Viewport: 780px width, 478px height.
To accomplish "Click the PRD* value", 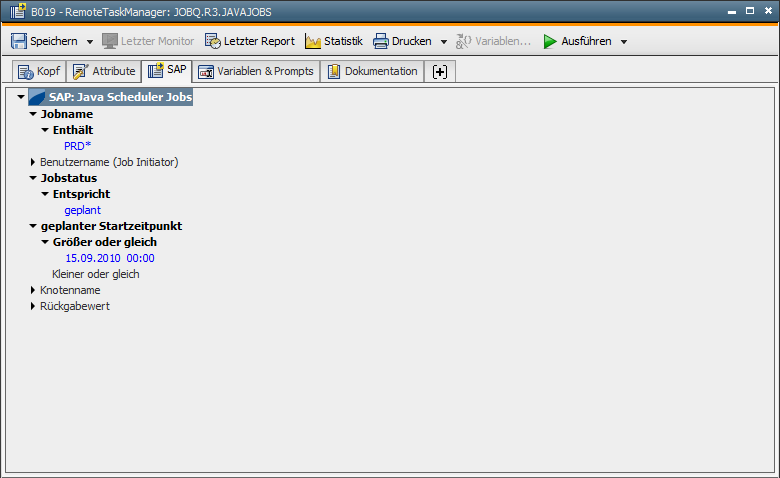I will 78,146.
